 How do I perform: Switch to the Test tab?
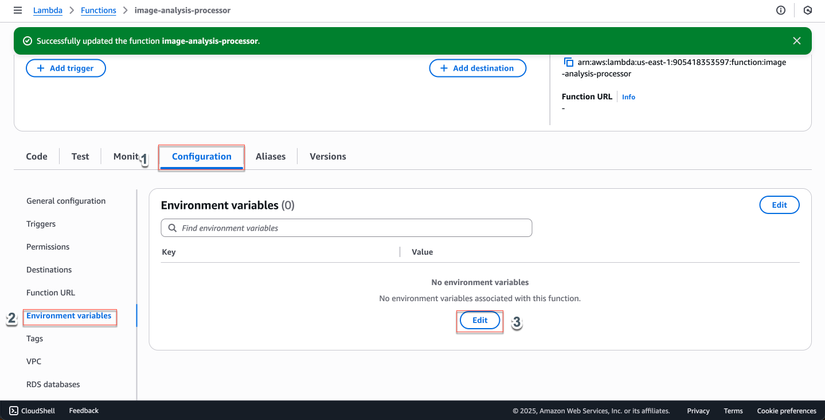coord(80,156)
